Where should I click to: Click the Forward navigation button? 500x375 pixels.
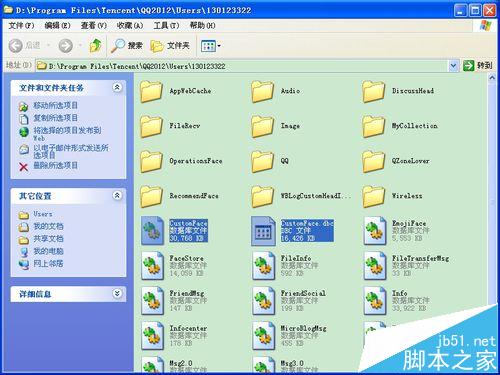coord(65,46)
